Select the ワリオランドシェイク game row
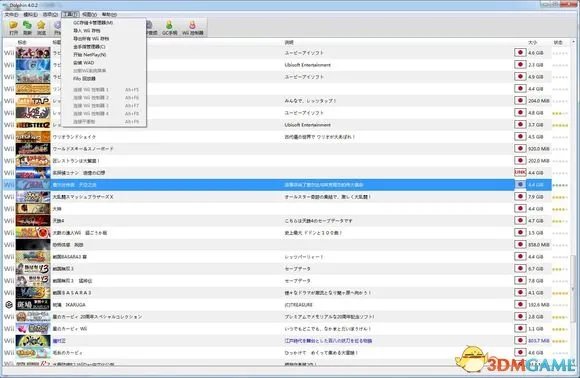Viewport: 580px width, 378px height. [277, 136]
